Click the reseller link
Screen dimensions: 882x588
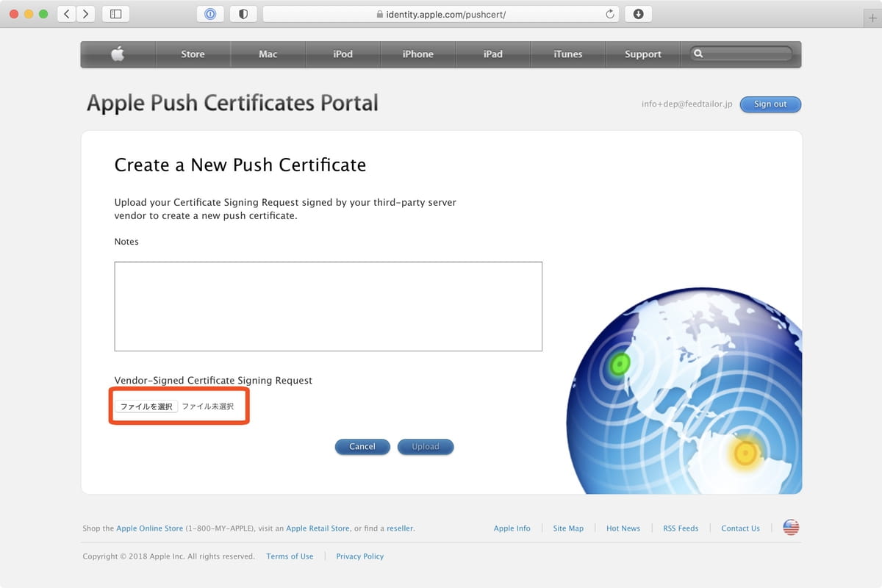(400, 528)
